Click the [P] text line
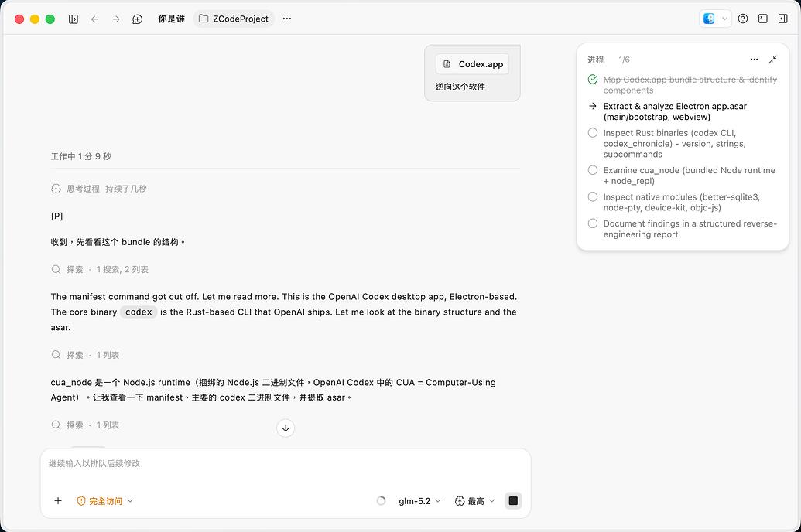 click(56, 216)
